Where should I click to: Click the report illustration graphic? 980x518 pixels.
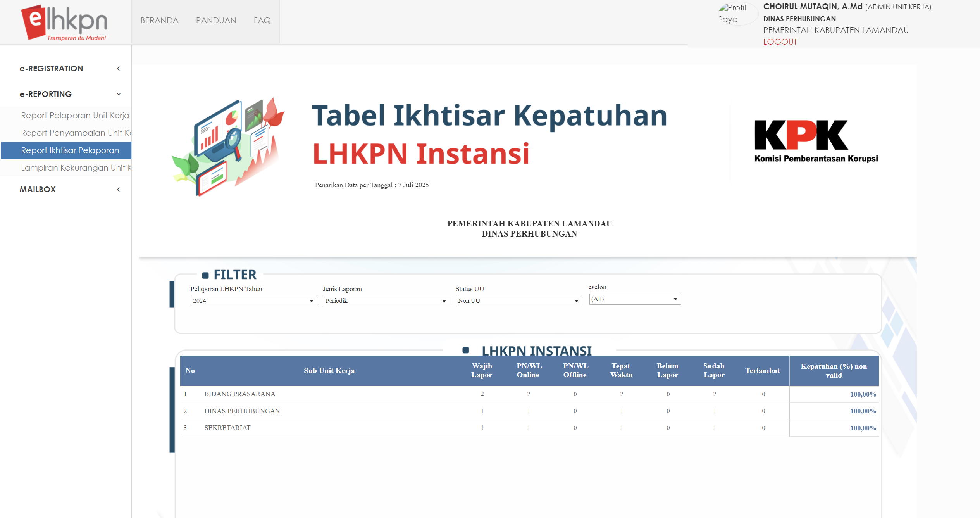(x=229, y=147)
